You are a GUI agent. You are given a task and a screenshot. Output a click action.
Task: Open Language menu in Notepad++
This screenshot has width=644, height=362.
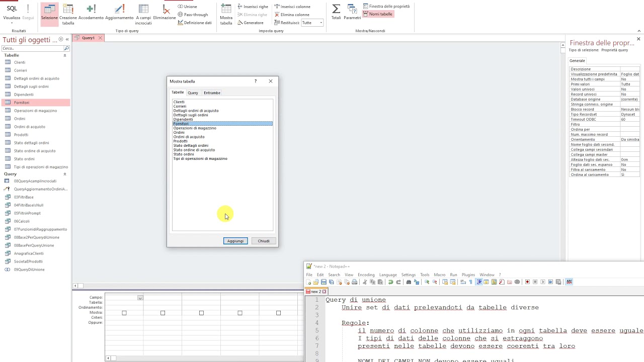tap(388, 275)
